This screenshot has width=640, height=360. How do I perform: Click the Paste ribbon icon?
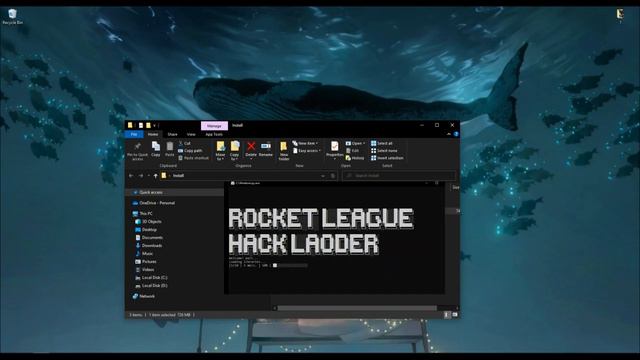coord(170,149)
